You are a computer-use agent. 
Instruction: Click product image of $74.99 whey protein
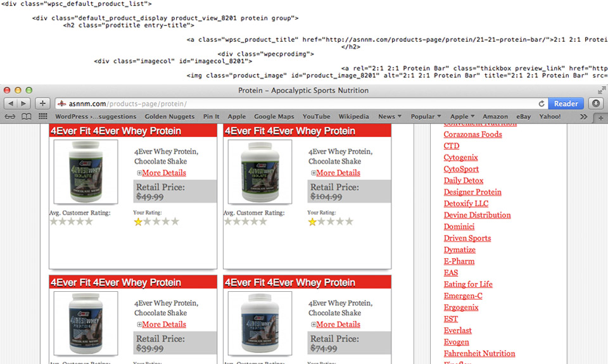260,323
